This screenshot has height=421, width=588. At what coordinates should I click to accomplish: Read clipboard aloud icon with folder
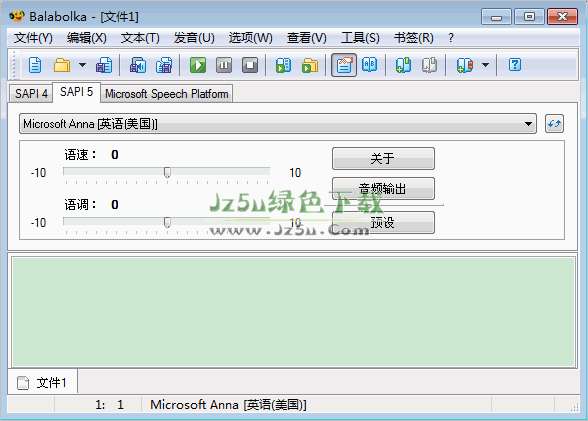pyautogui.click(x=310, y=65)
